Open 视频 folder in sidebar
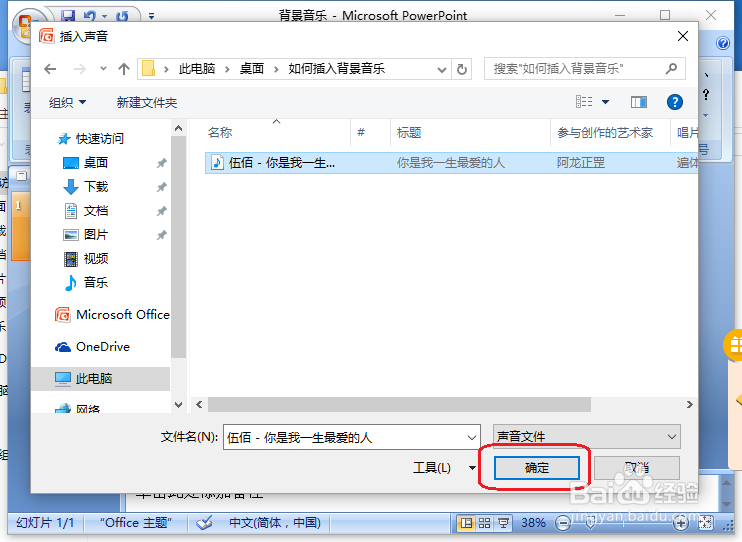 point(85,258)
